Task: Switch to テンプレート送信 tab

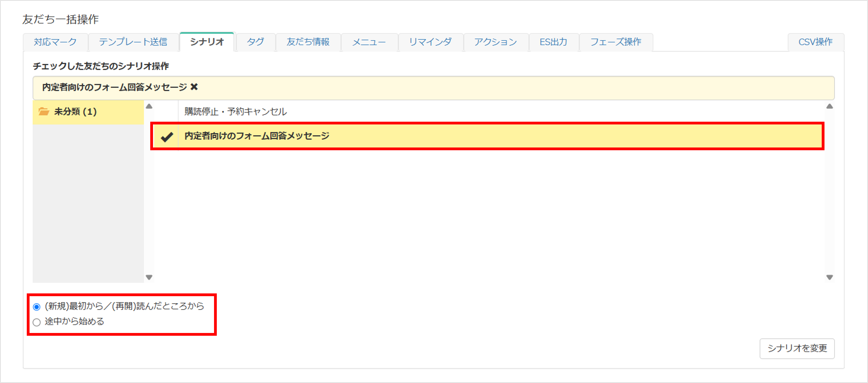Action: tap(133, 42)
